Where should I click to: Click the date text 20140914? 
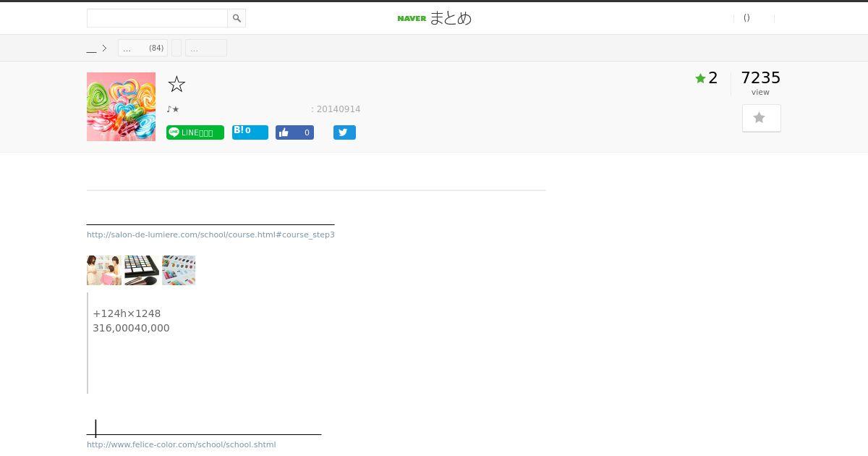(x=339, y=109)
